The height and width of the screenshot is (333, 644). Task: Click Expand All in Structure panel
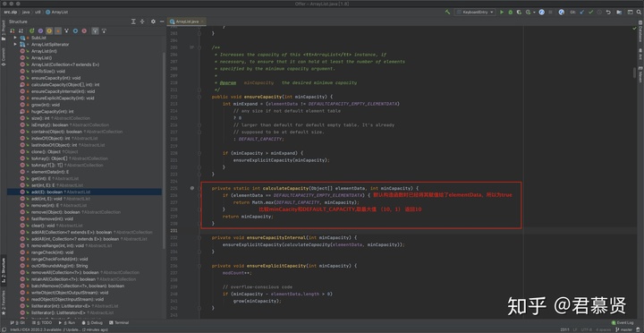point(133,21)
